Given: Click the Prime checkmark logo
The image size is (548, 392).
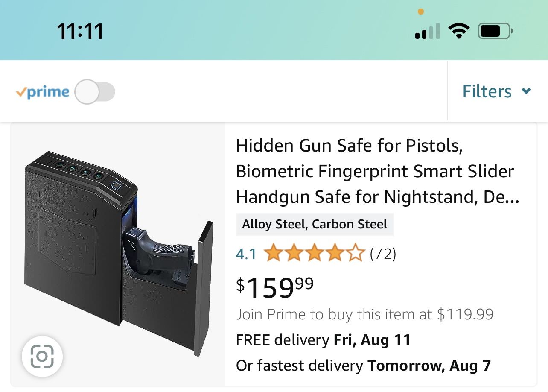Looking at the screenshot, I should (x=21, y=91).
